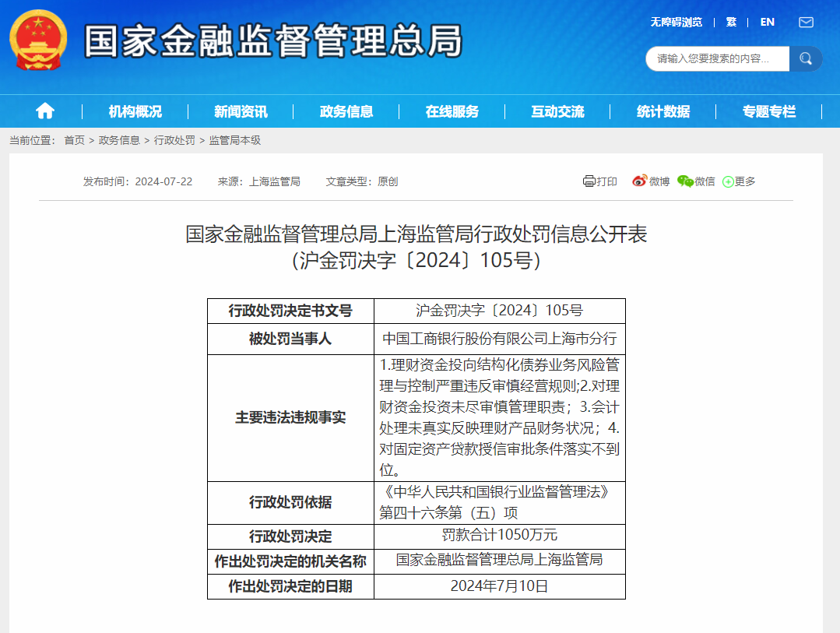The image size is (840, 633).
Task: Click breadcrumb 首页
Action: click(x=75, y=140)
